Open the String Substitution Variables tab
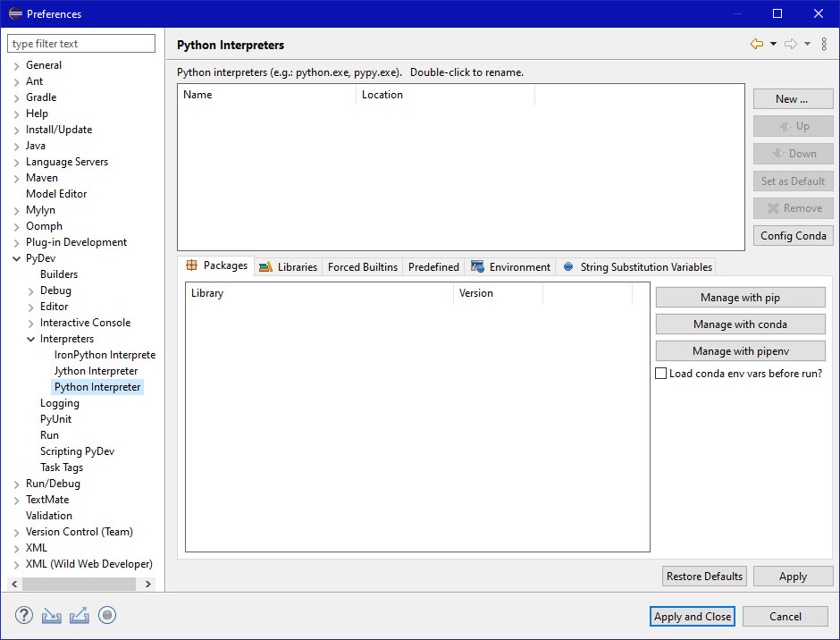Screen dimensions: 840x640 pos(638,266)
